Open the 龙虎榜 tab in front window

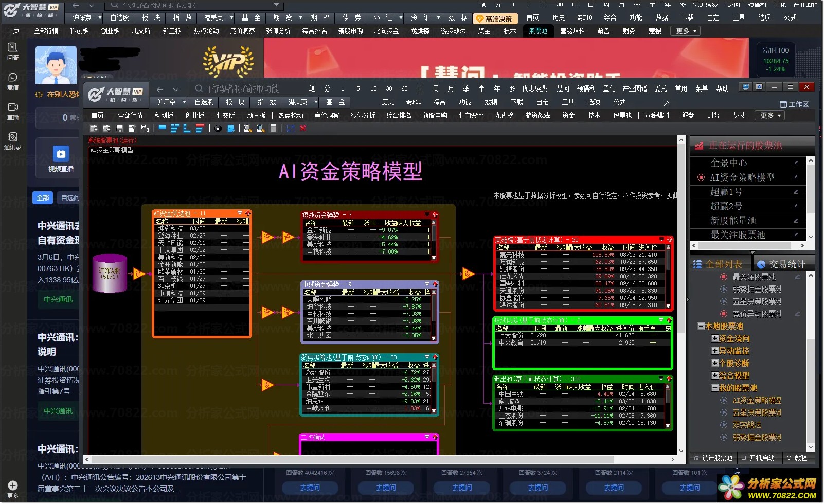pyautogui.click(x=504, y=115)
